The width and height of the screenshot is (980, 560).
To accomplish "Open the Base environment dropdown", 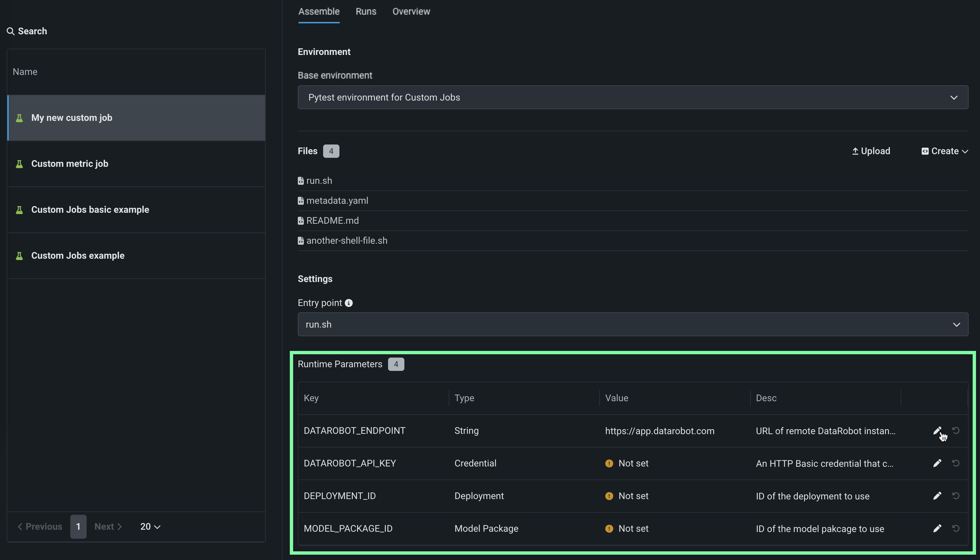I will 633,97.
